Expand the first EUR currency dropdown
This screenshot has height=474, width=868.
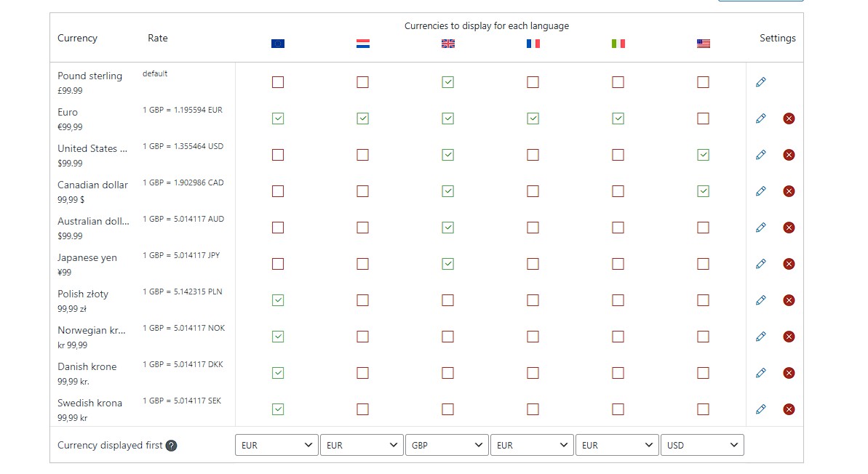276,445
